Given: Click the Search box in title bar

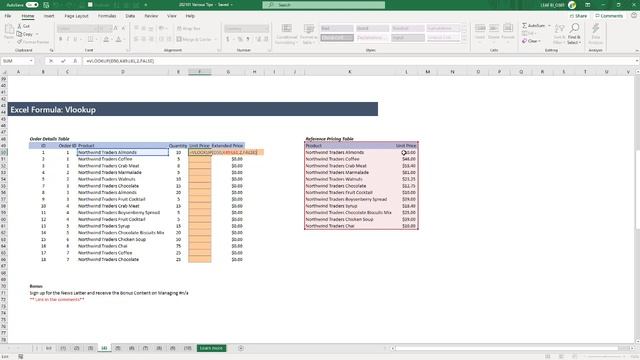Looking at the screenshot, I should click(x=324, y=5).
